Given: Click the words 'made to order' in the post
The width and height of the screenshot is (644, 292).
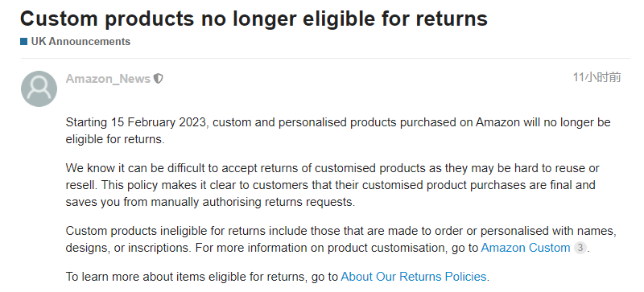Looking at the screenshot, I should (426, 231).
